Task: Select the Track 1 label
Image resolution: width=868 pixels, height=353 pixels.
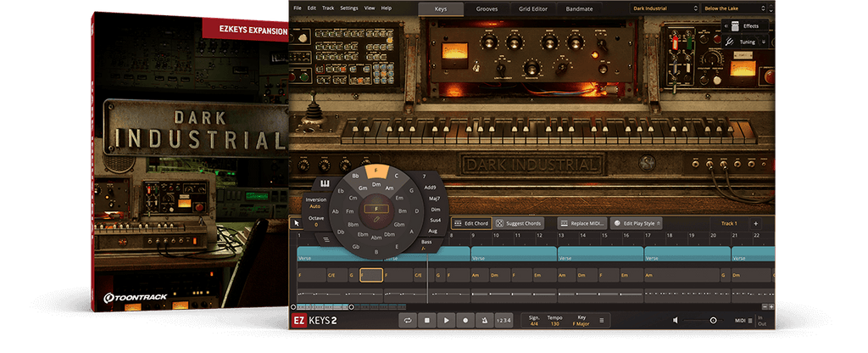Action: (729, 223)
